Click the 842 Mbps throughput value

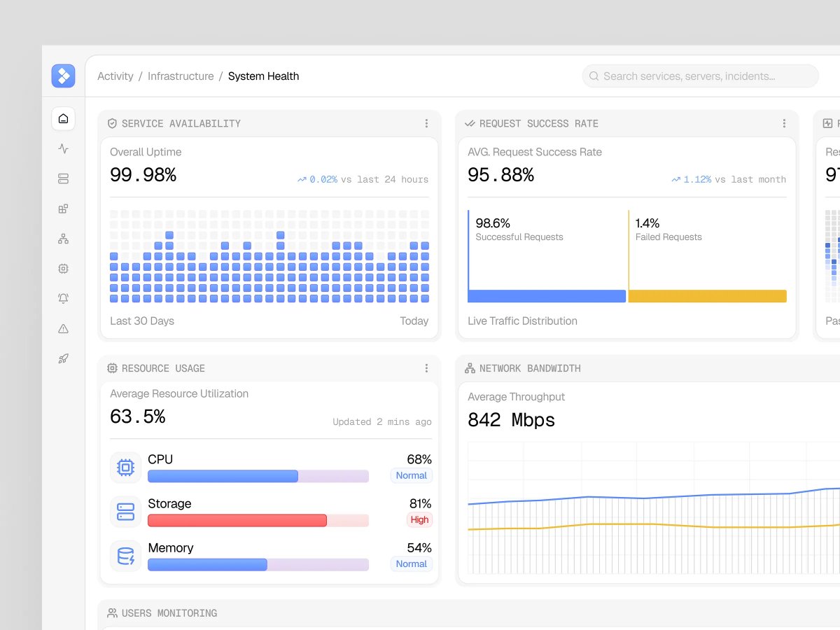pyautogui.click(x=512, y=420)
